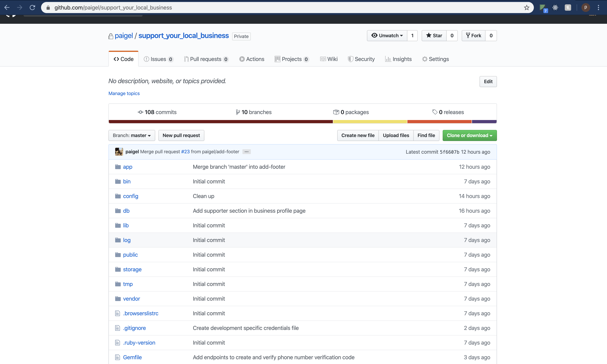The image size is (607, 364).
Task: Open Clone or download dropdown
Action: (470, 135)
